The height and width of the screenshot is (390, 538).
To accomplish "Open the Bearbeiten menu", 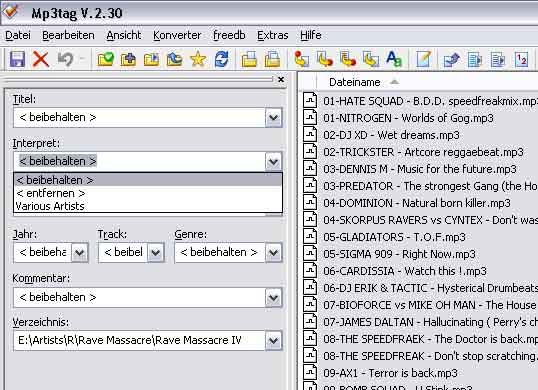I will [68, 35].
